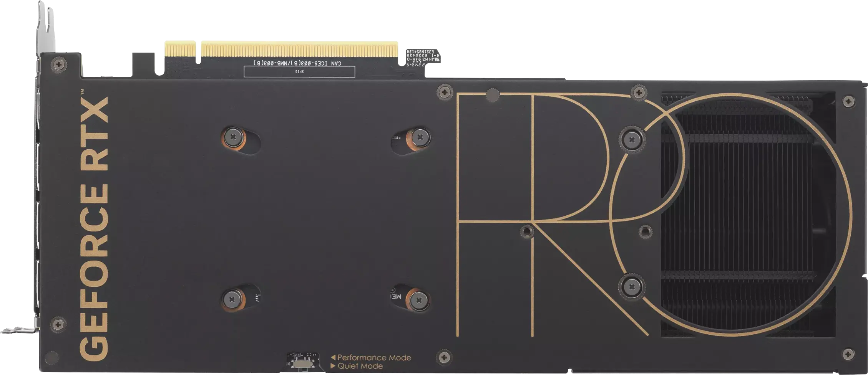The height and width of the screenshot is (375, 868).
Task: Click the "GEFORCE RTX" lettering
Action: pos(94,228)
